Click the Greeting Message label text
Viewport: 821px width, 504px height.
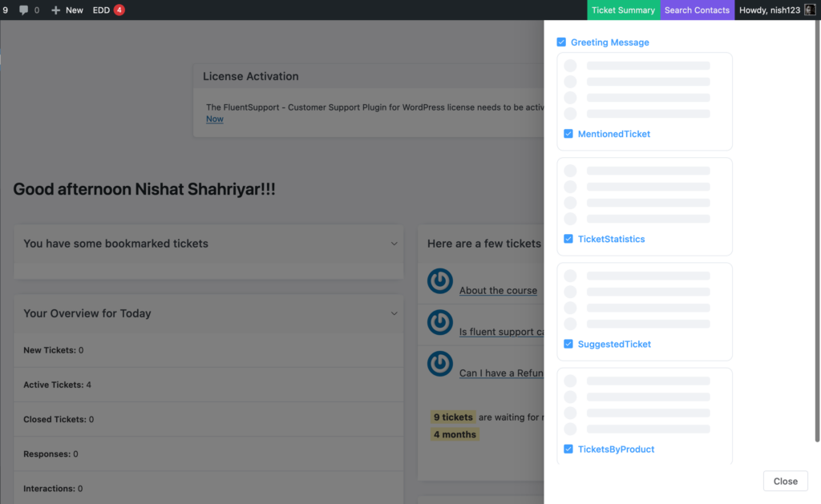pos(610,42)
